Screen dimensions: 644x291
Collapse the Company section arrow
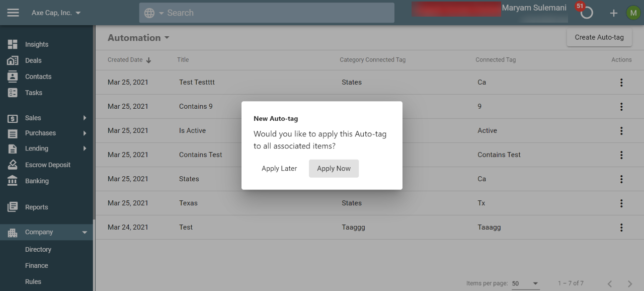(85, 232)
